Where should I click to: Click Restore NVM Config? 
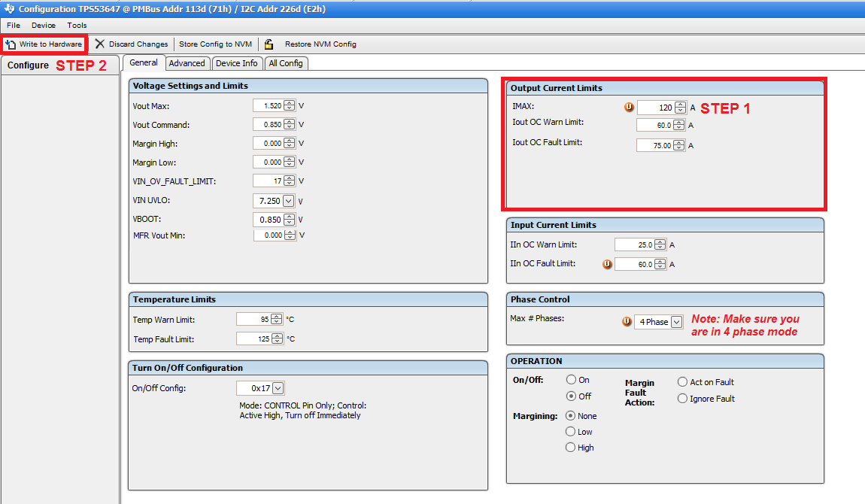pyautogui.click(x=320, y=44)
